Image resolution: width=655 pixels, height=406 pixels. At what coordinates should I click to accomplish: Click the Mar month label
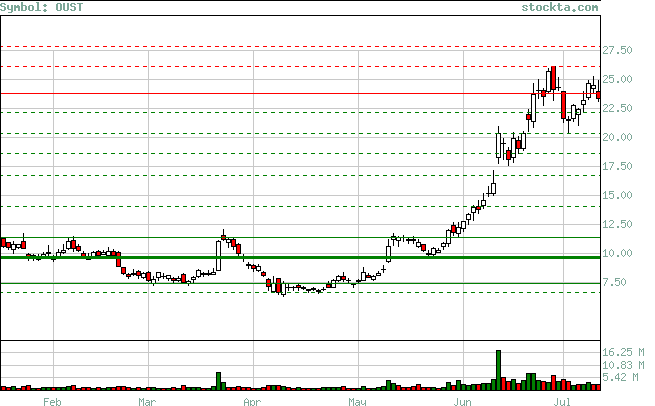tap(147, 401)
